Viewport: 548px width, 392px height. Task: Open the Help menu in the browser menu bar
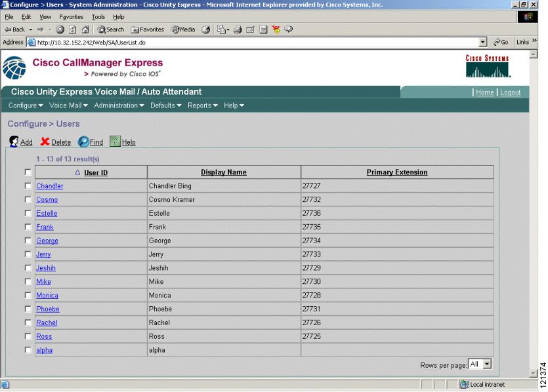click(119, 17)
